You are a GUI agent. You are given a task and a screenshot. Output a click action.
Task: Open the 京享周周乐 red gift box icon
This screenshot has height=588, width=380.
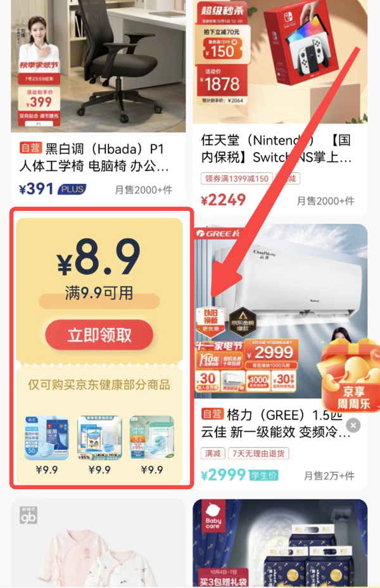coord(351,375)
